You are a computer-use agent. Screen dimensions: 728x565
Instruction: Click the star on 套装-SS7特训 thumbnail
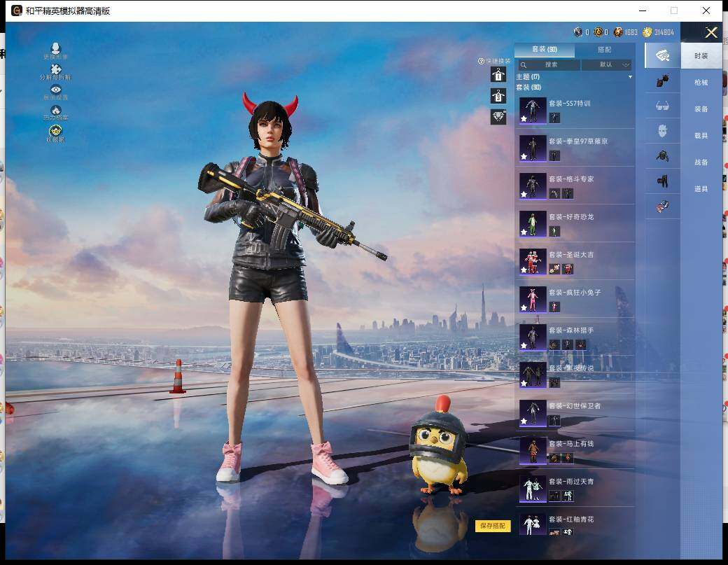click(x=524, y=119)
